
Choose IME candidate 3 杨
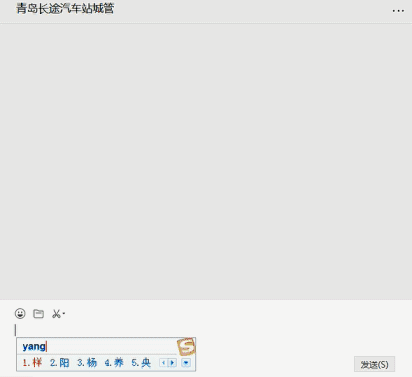tap(87, 362)
